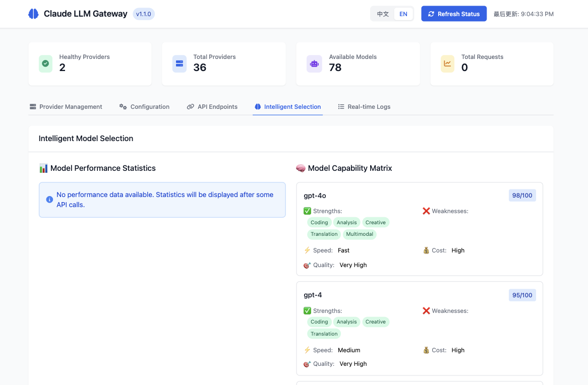The height and width of the screenshot is (385, 588).
Task: Click the green check Healthy Providers icon
Action: pyautogui.click(x=45, y=63)
